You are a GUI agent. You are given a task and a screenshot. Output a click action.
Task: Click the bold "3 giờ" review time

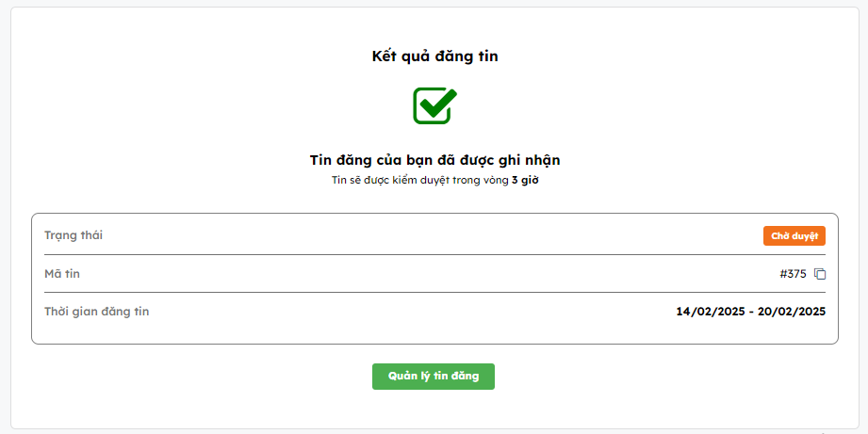point(525,180)
